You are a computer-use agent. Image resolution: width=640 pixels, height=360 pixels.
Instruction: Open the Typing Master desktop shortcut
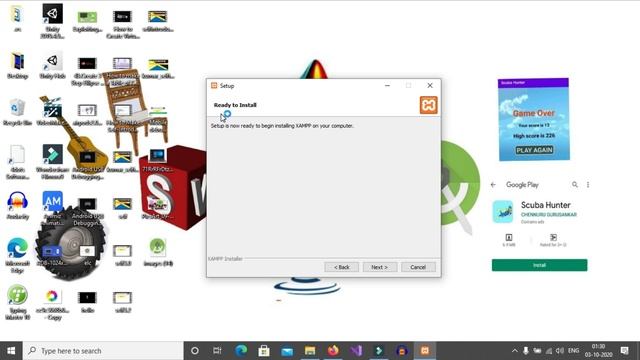[17, 302]
